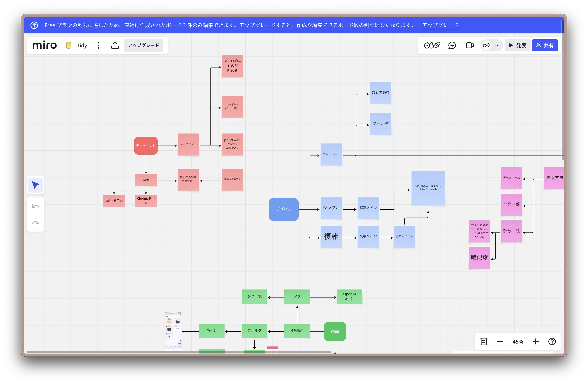The width and height of the screenshot is (588, 384).
Task: Zoom in with the plus button
Action: tap(535, 341)
